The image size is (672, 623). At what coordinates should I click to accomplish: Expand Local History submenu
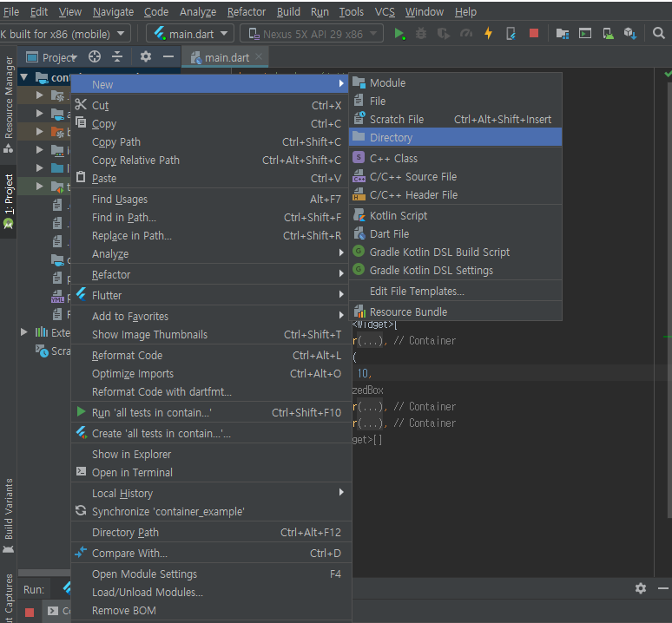click(211, 493)
